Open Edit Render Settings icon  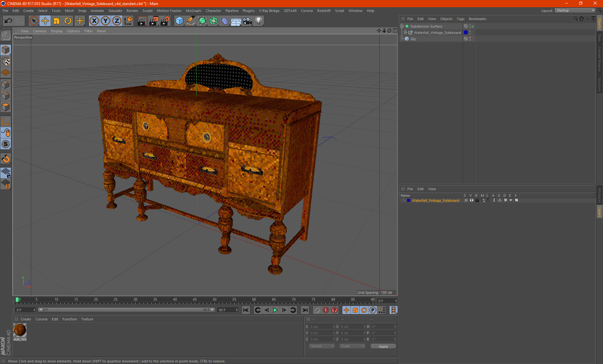tap(165, 21)
